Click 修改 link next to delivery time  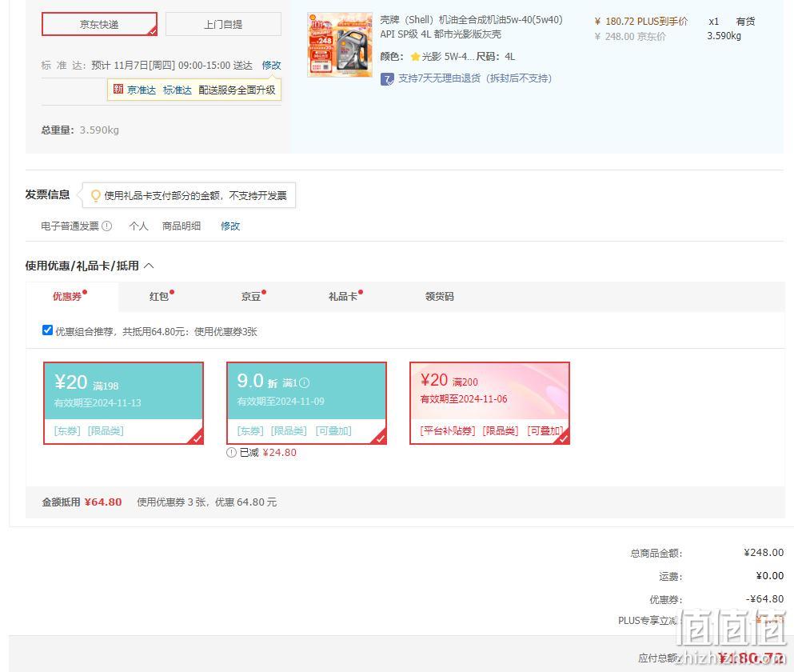[271, 66]
